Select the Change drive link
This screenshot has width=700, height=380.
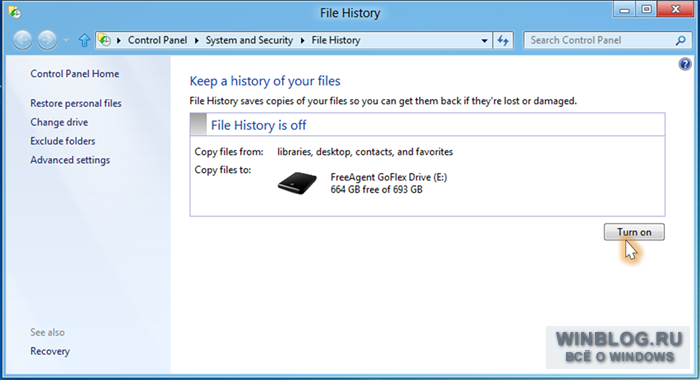pos(59,122)
